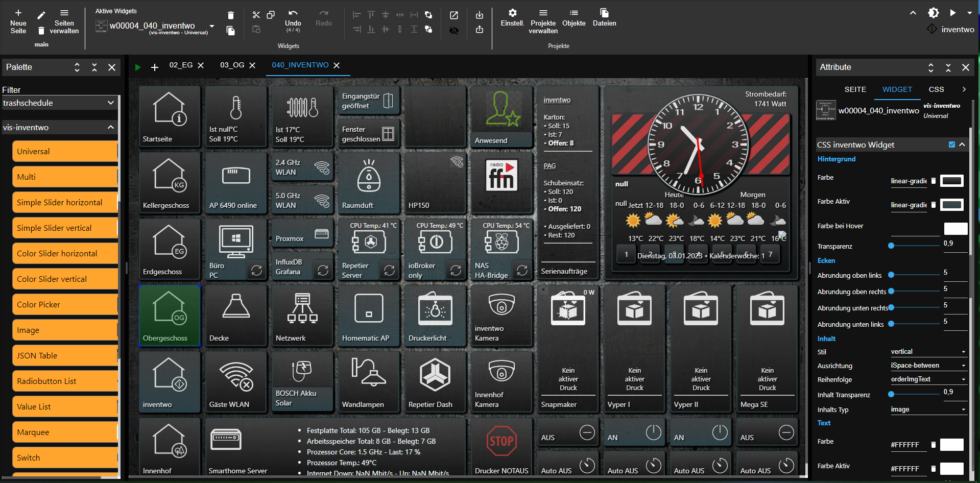
Task: Click the Undo arrow
Action: point(293,13)
